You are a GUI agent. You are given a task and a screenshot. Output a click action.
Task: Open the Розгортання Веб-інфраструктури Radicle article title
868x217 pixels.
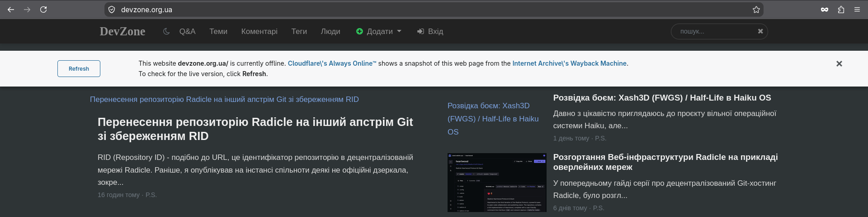coord(665,162)
